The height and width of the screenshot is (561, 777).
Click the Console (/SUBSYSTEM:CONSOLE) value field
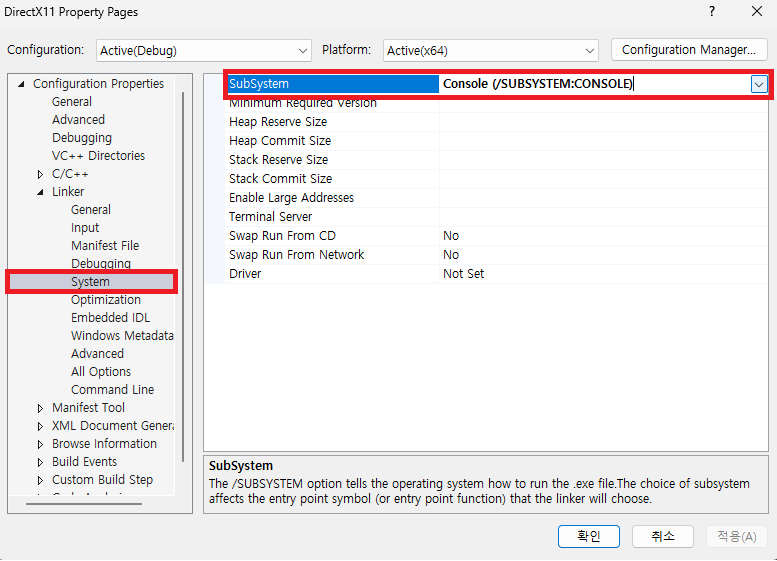[x=595, y=84]
